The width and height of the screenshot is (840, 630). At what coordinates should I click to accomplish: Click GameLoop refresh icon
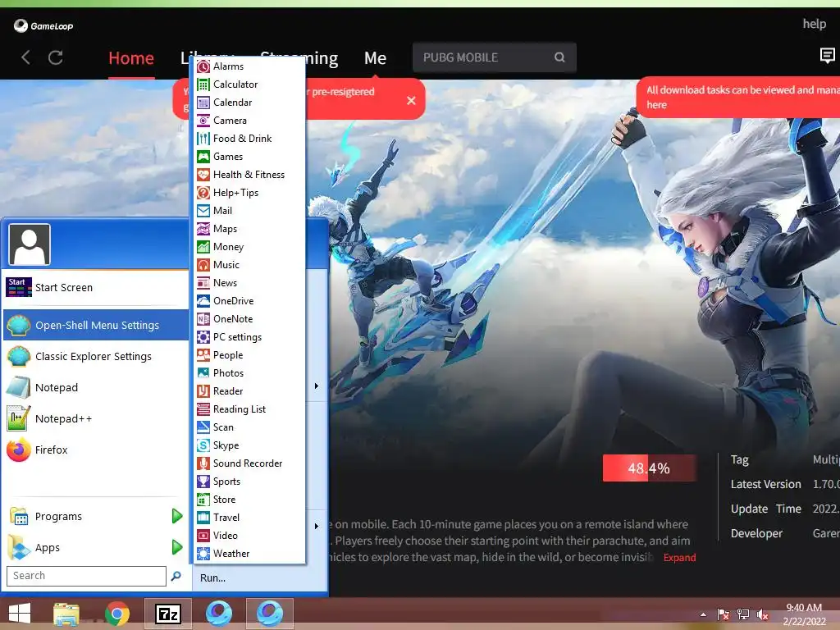(56, 57)
